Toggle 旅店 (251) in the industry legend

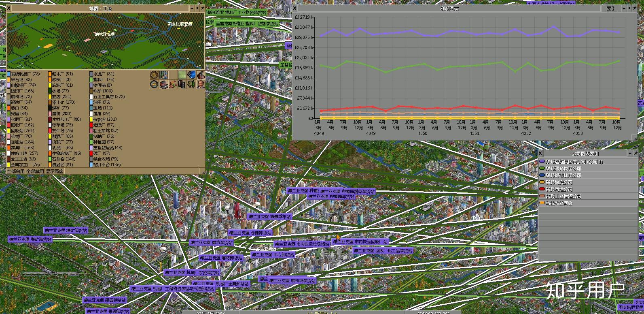pos(60,97)
